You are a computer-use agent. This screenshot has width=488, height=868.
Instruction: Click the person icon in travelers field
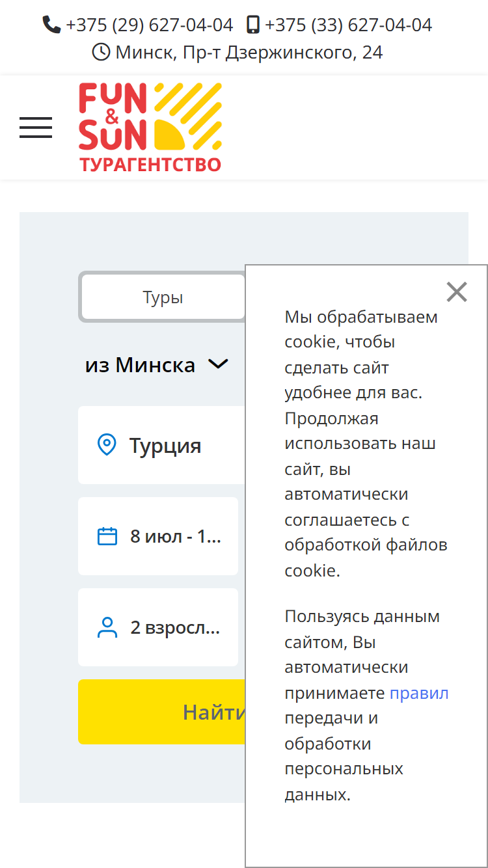(107, 627)
